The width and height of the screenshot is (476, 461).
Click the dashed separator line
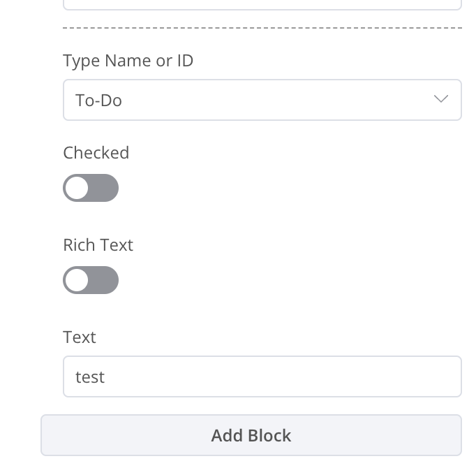[262, 28]
